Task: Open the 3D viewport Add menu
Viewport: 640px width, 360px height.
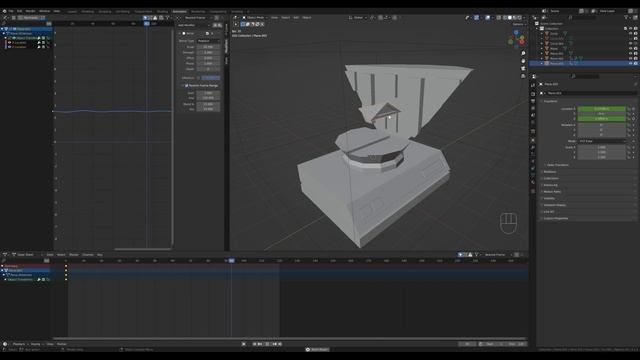Action: (x=296, y=18)
